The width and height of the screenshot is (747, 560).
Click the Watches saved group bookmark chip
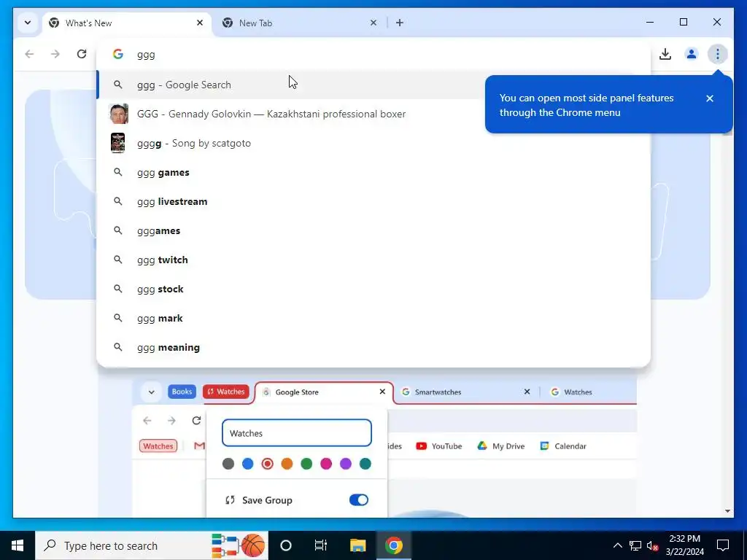coord(158,446)
